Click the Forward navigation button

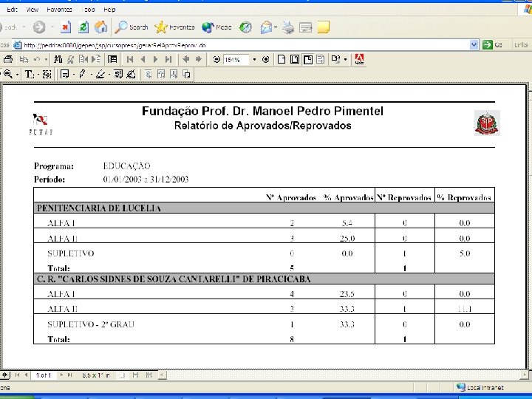tap(39, 27)
